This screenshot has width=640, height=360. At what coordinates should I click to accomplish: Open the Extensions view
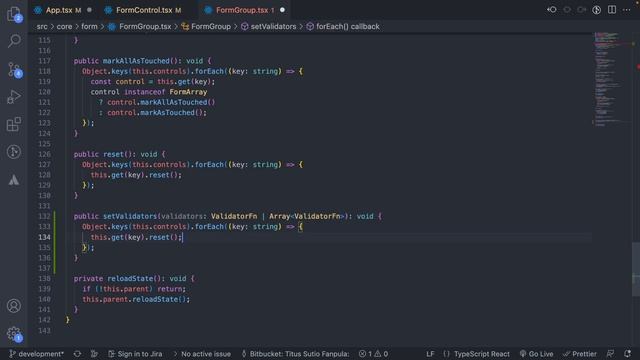[x=14, y=124]
